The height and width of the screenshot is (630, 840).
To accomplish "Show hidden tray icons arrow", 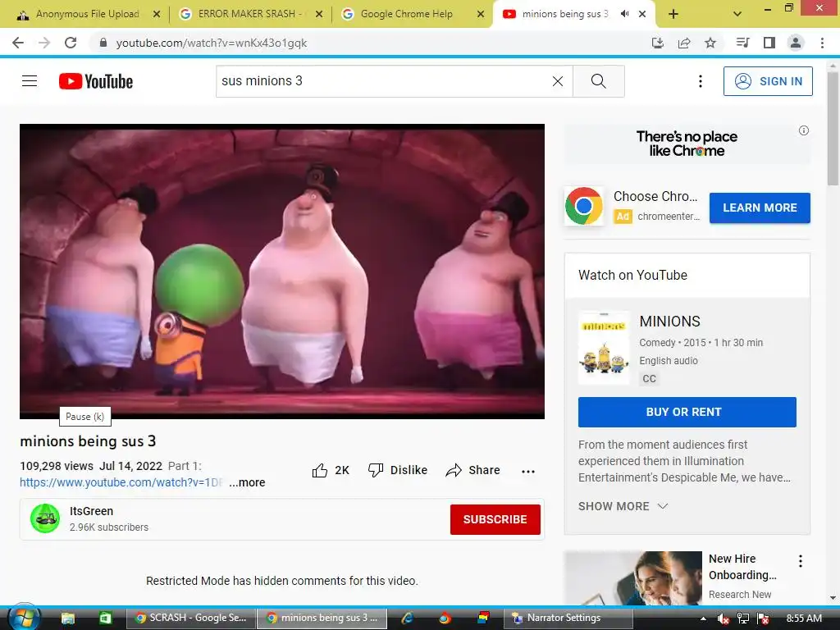I will [x=703, y=619].
